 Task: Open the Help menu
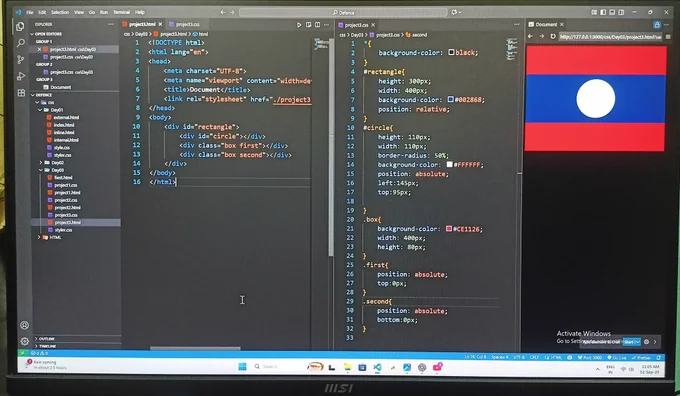pyautogui.click(x=140, y=12)
